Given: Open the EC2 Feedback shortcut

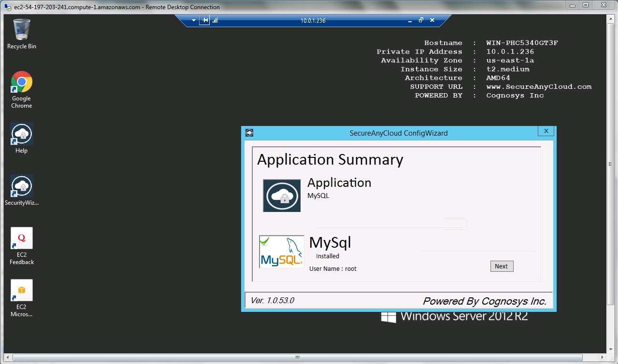Looking at the screenshot, I should [22, 239].
